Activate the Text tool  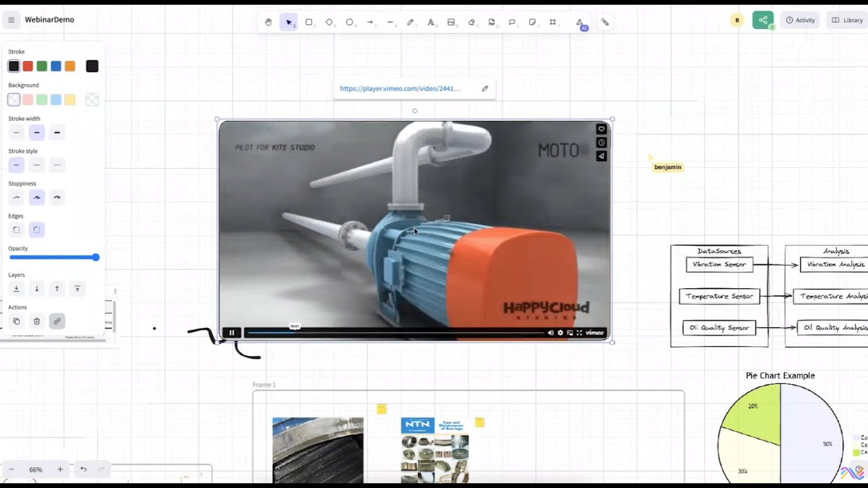tap(431, 22)
